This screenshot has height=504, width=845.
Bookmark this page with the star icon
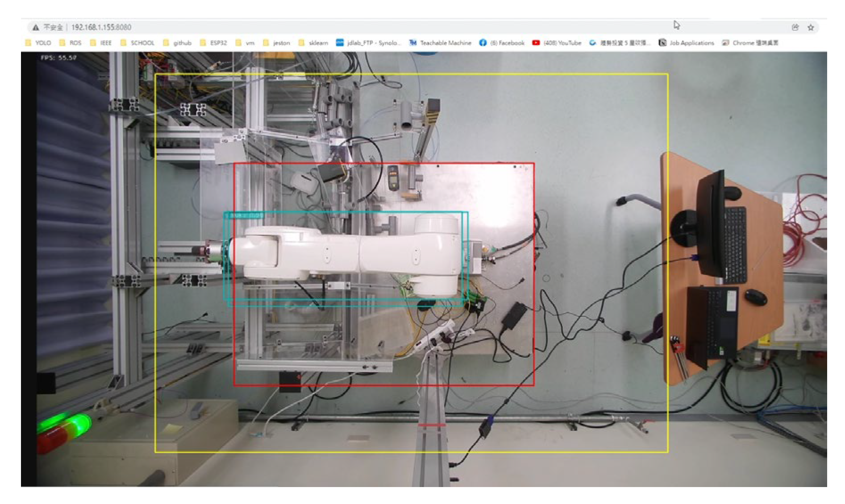click(x=811, y=27)
